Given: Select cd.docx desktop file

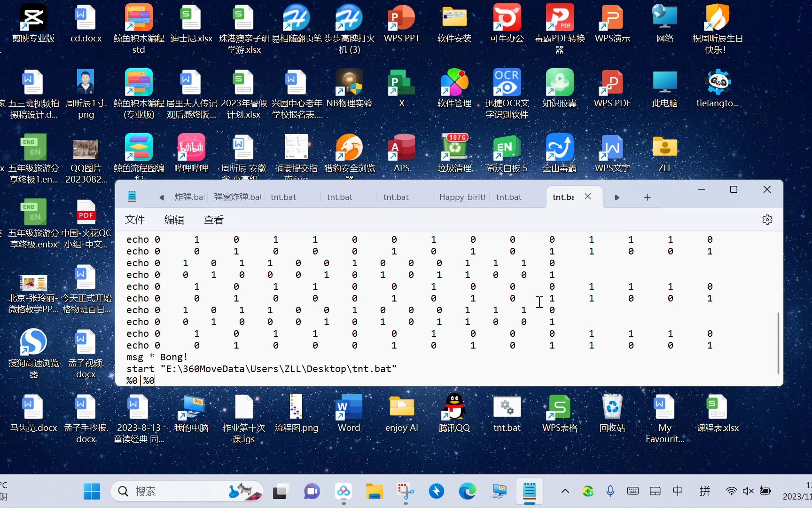Looking at the screenshot, I should pyautogui.click(x=86, y=24).
